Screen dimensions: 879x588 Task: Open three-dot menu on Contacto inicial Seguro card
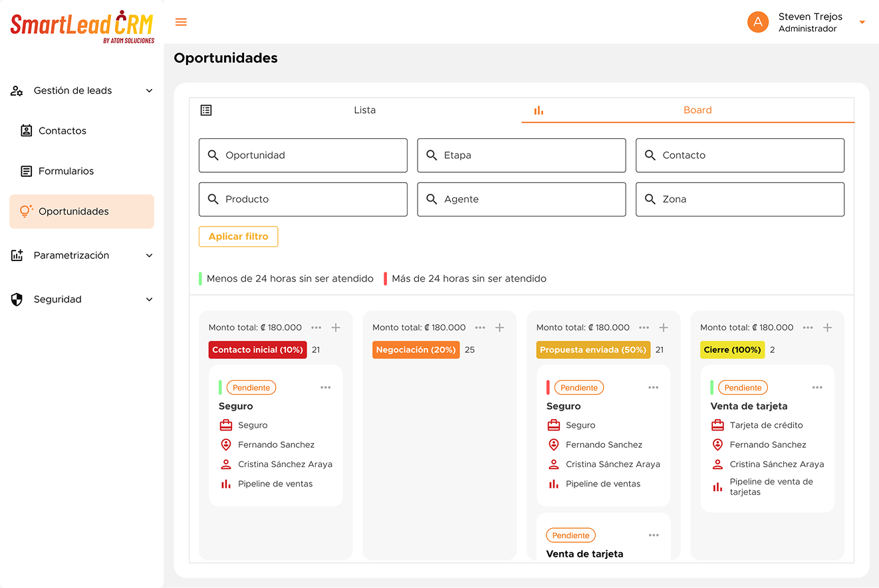pos(325,387)
